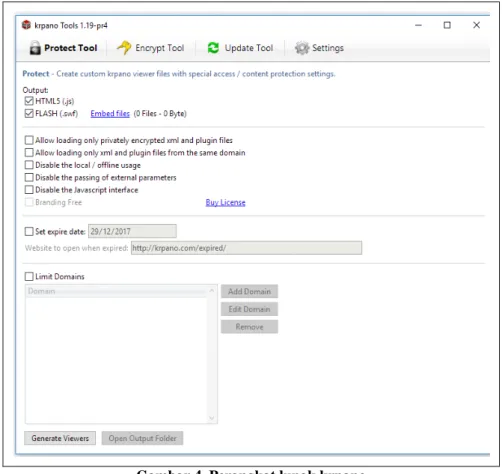Image resolution: width=502 pixels, height=474 pixels.
Task: Click the Generate Viewers button
Action: (x=60, y=438)
